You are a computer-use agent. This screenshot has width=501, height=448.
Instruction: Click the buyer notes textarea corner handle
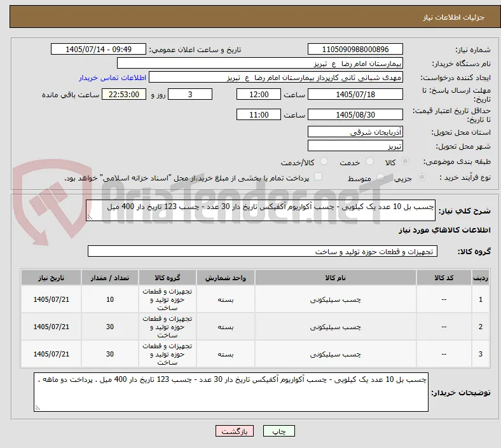click(x=38, y=408)
